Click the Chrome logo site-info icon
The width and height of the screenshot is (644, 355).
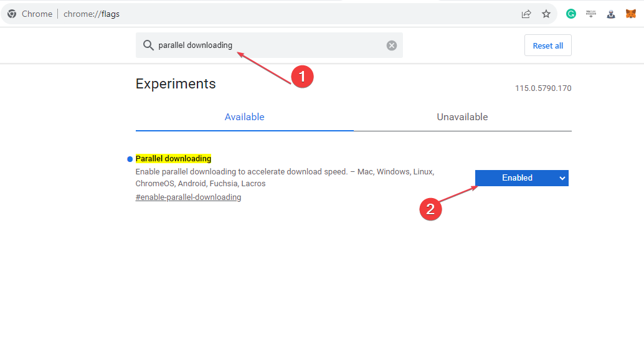(12, 14)
